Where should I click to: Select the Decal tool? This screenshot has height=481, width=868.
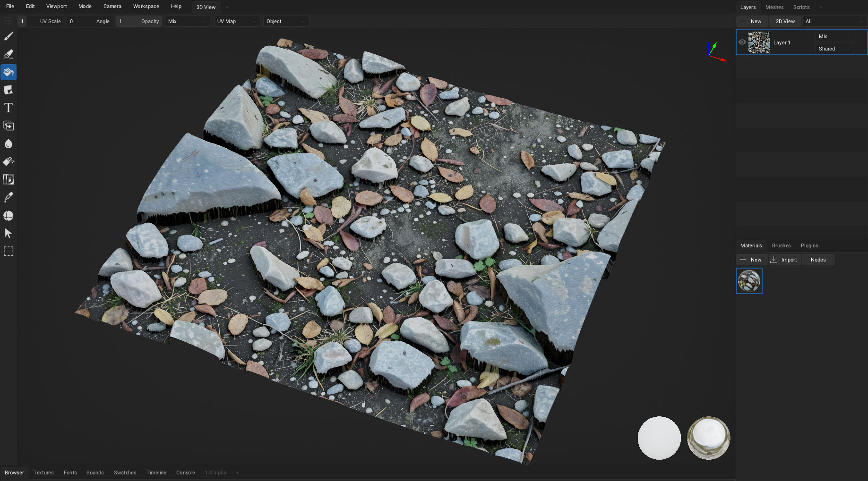pos(9,90)
